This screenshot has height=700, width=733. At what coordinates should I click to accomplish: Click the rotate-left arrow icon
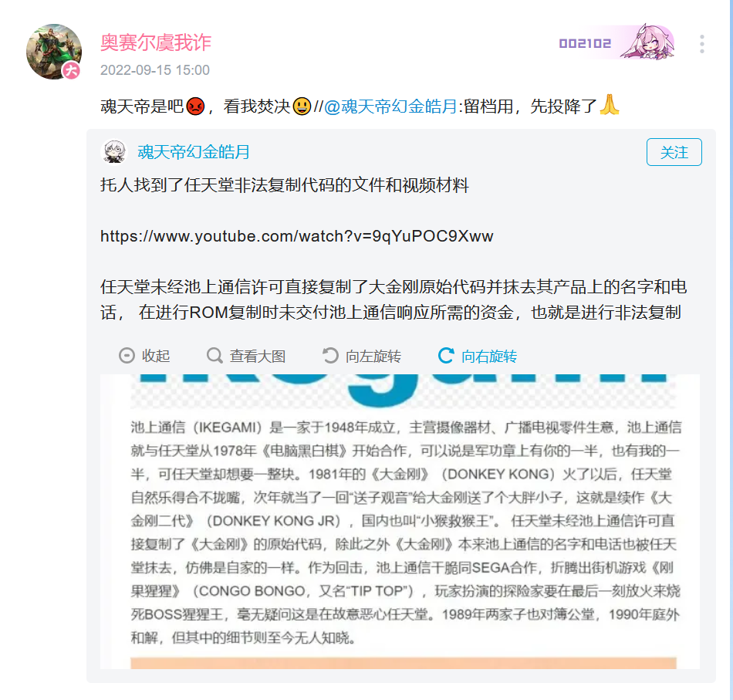pyautogui.click(x=330, y=356)
